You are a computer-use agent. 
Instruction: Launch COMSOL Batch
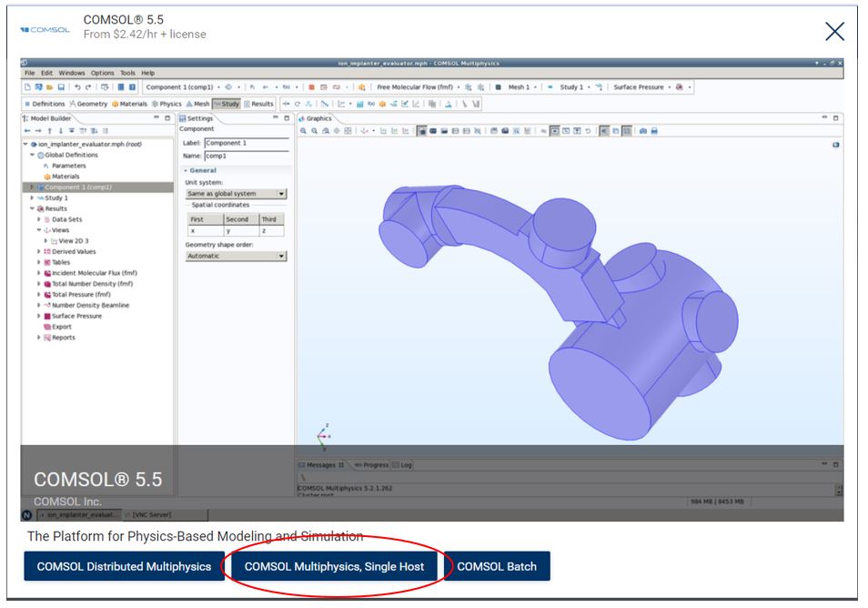click(497, 566)
